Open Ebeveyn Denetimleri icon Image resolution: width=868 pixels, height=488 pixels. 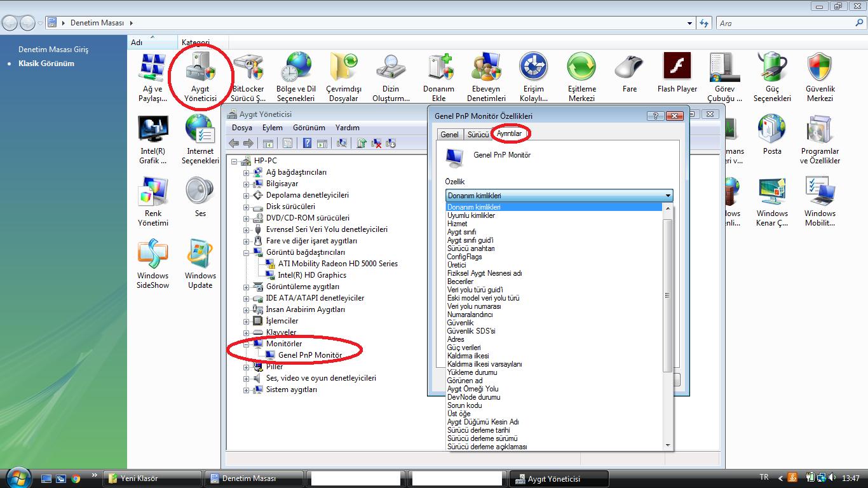(x=486, y=78)
